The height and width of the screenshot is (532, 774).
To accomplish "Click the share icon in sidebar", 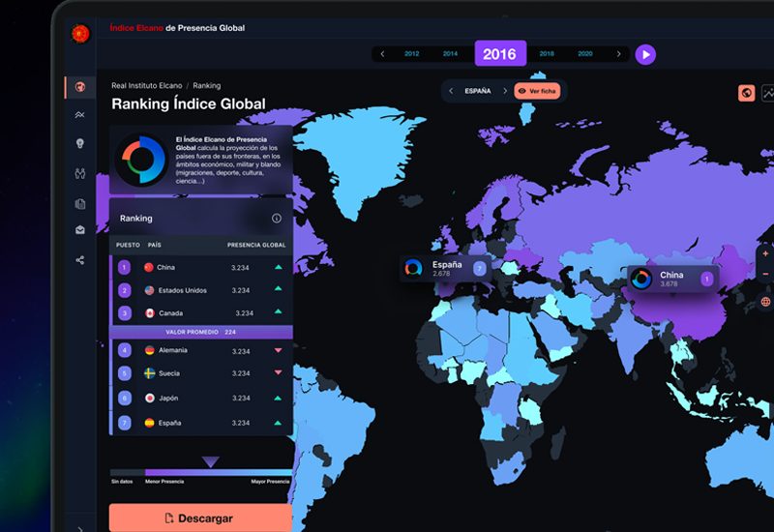I will 79,259.
